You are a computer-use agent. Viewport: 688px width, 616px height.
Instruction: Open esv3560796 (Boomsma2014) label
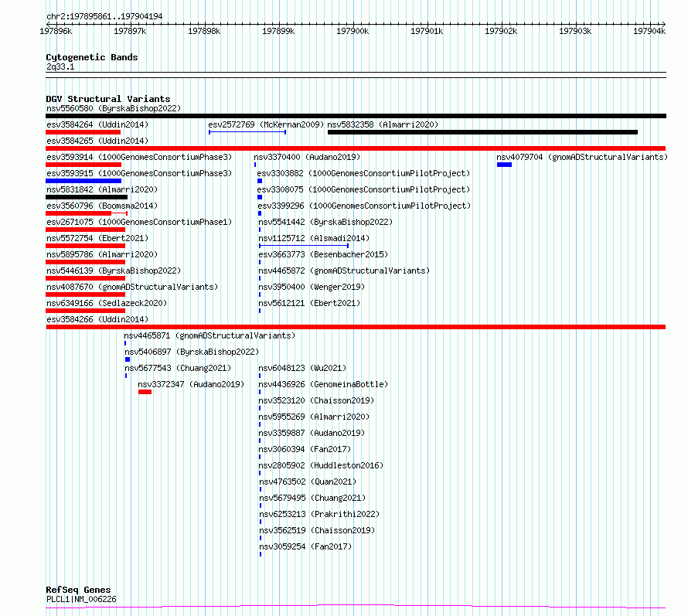point(102,206)
